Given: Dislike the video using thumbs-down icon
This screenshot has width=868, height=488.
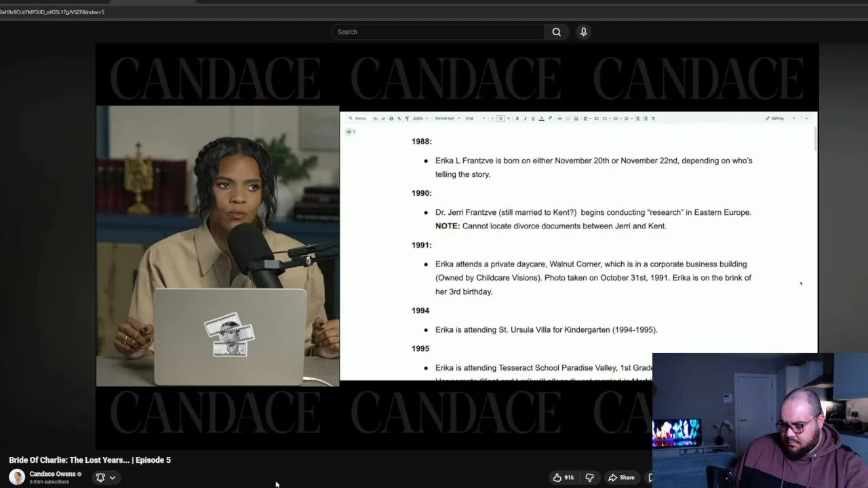Looking at the screenshot, I should point(589,477).
